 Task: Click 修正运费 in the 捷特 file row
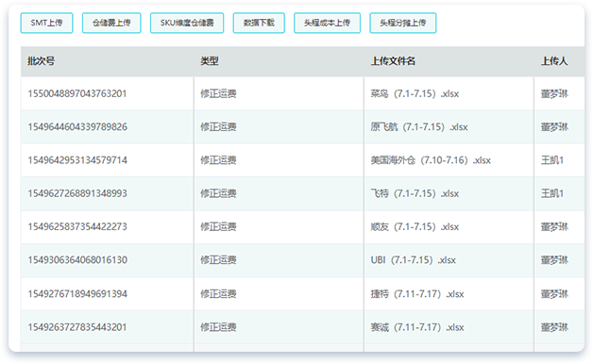pyautogui.click(x=218, y=294)
